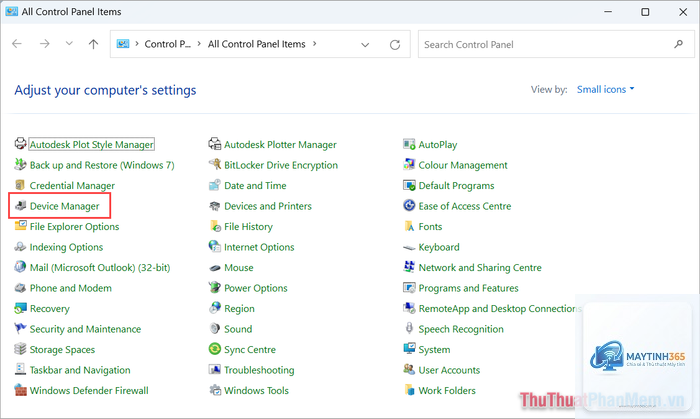Select All Control Panel Items breadcrumb

(x=257, y=44)
